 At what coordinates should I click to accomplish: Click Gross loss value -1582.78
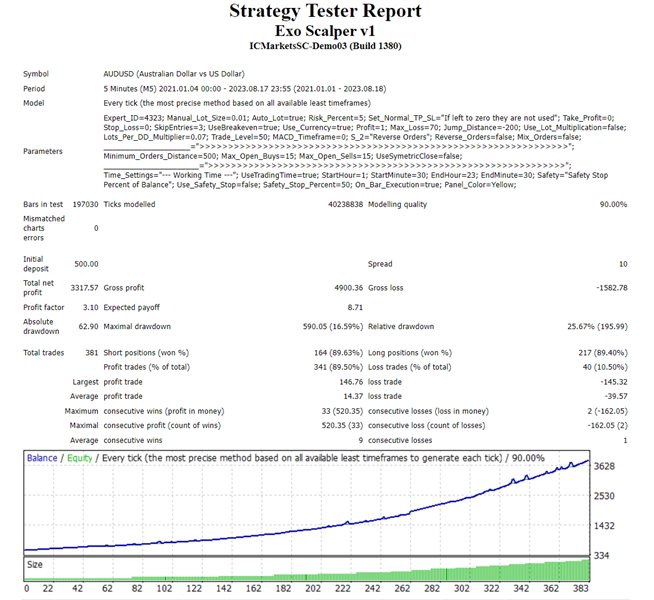pos(612,288)
